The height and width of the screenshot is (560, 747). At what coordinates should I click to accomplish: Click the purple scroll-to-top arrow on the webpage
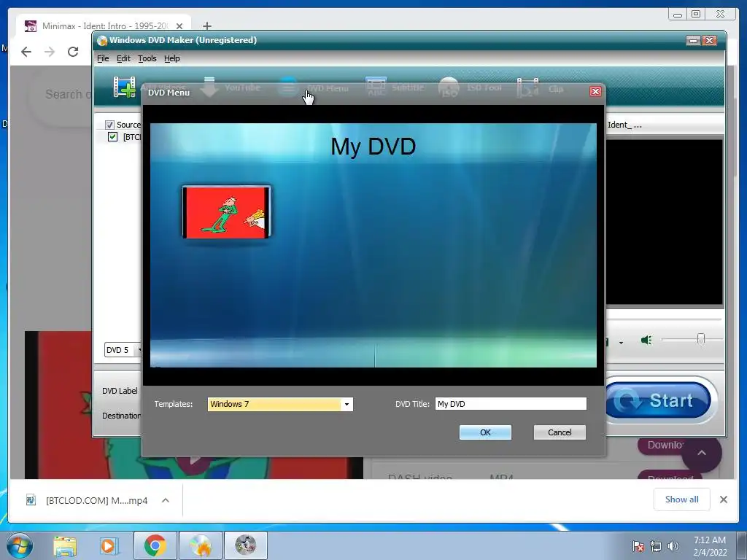[702, 453]
